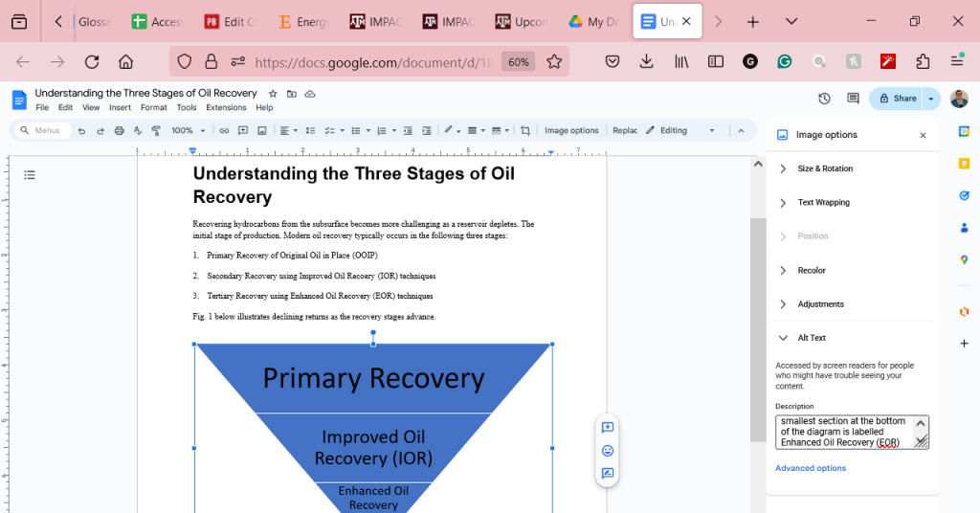The height and width of the screenshot is (513, 980).
Task: Hide the menus with the collapse chevron
Action: 742,130
